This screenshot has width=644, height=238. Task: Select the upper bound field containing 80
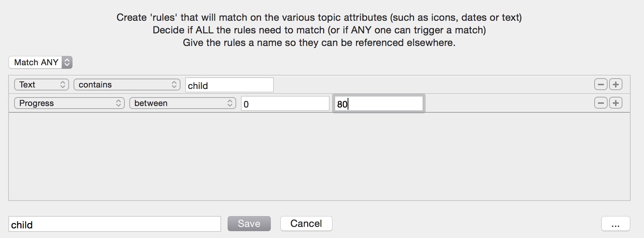click(x=378, y=103)
